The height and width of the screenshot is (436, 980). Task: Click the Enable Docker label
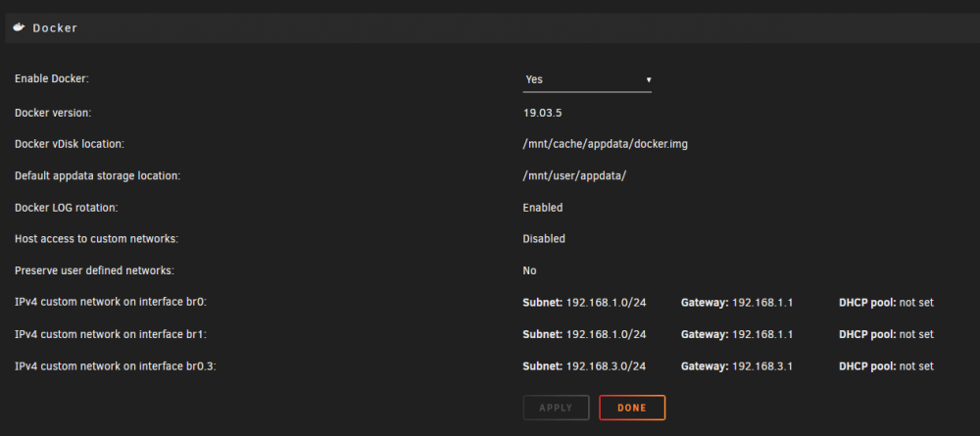click(52, 79)
